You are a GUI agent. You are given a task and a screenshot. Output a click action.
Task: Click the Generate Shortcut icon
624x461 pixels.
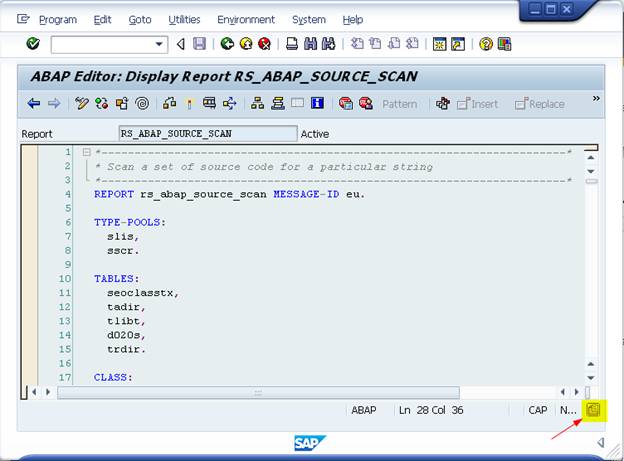[x=458, y=43]
